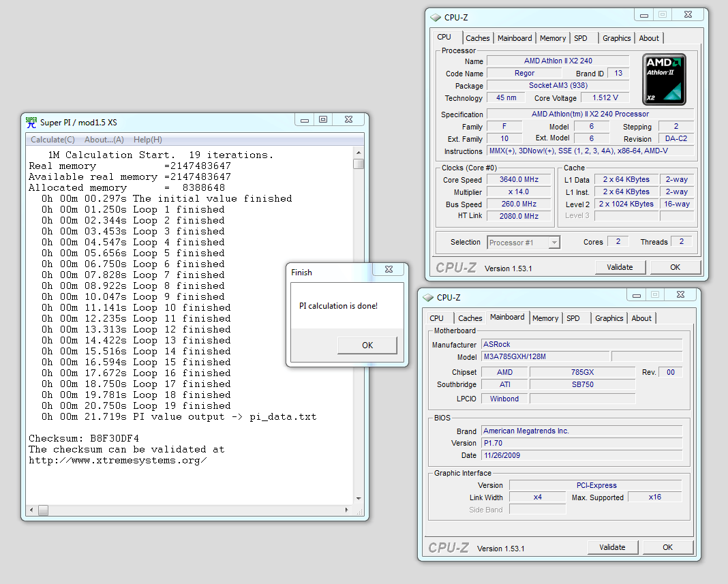
Task: Click the Bus Speed value 260.0 MHz
Action: [x=519, y=204]
